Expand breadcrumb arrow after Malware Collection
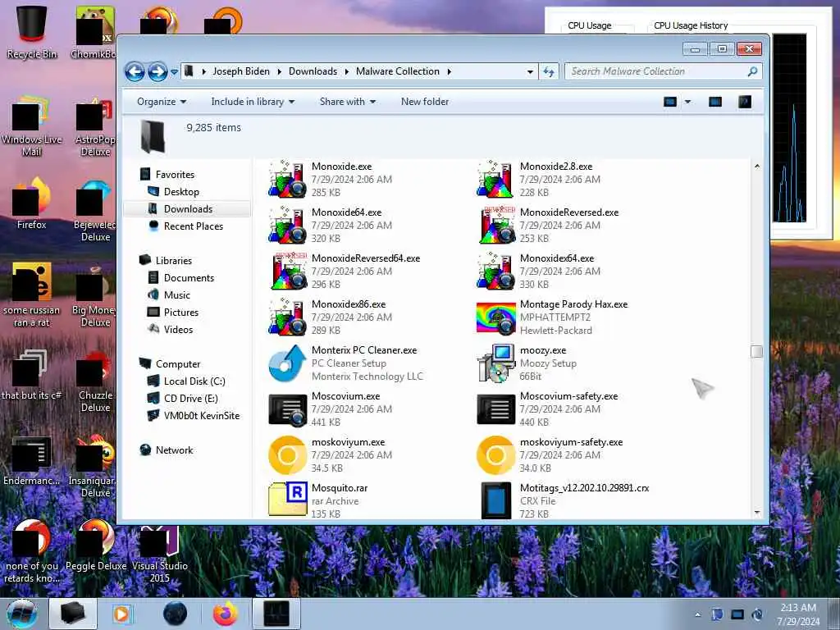 click(449, 71)
